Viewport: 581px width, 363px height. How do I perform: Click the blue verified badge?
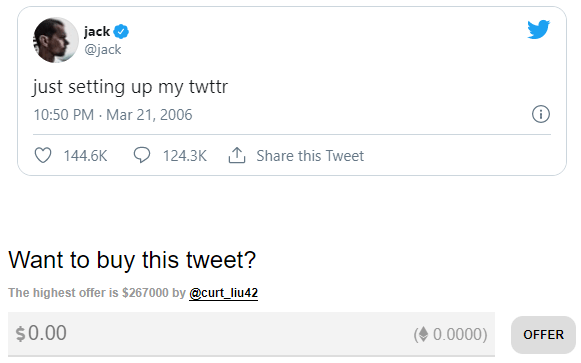[x=121, y=31]
